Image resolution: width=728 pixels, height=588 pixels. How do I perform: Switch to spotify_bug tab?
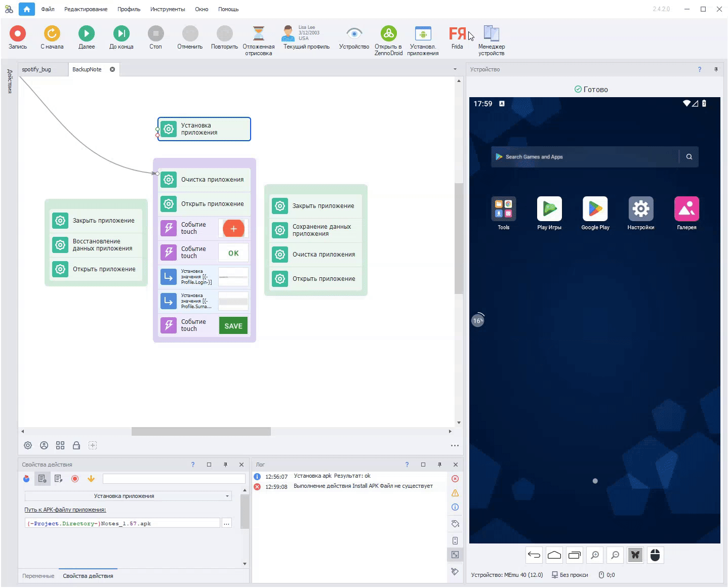[43, 69]
